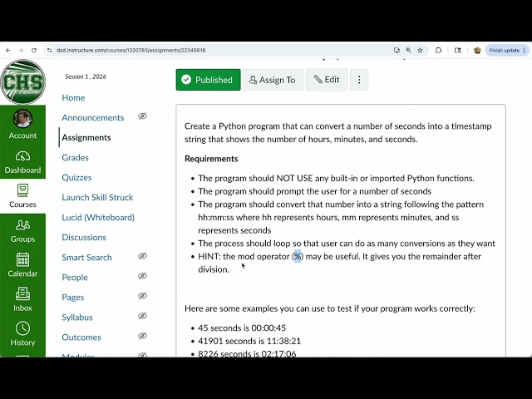Edit the assignment with Edit button

click(327, 80)
